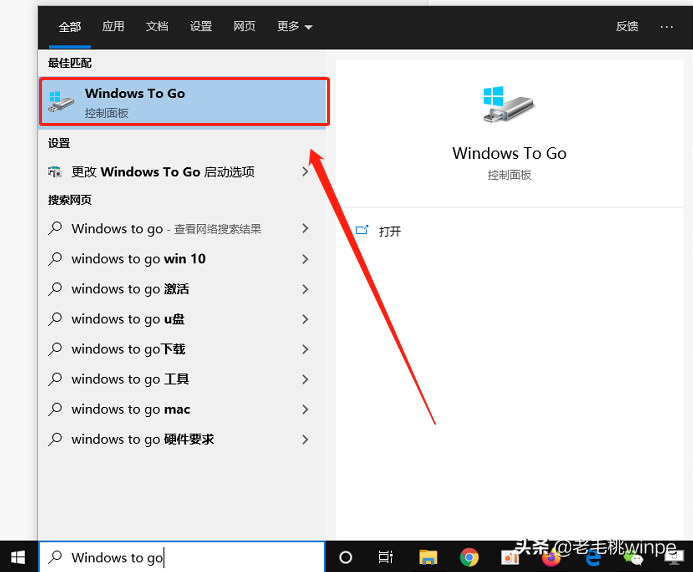Expand arrow for windows to go 工具

coord(305,379)
